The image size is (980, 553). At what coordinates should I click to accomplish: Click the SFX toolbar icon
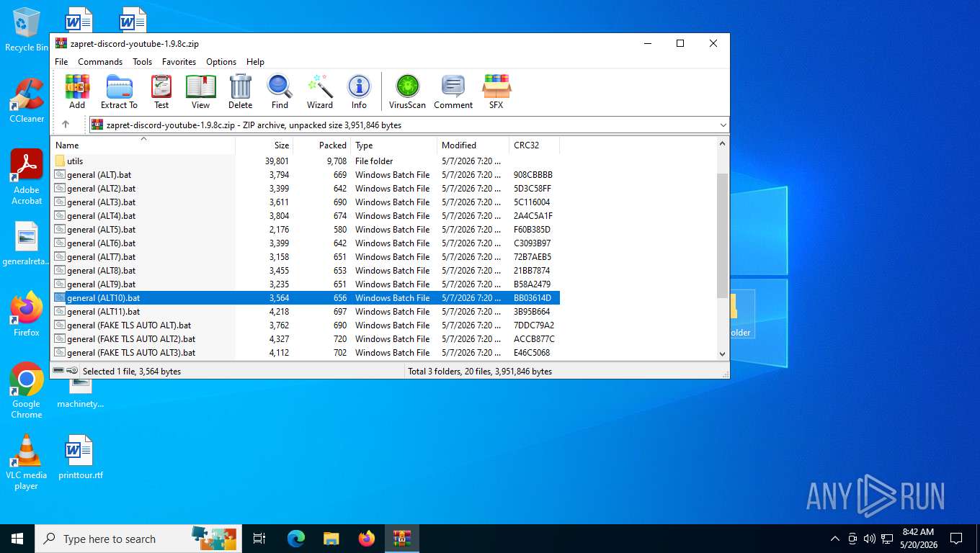click(496, 91)
